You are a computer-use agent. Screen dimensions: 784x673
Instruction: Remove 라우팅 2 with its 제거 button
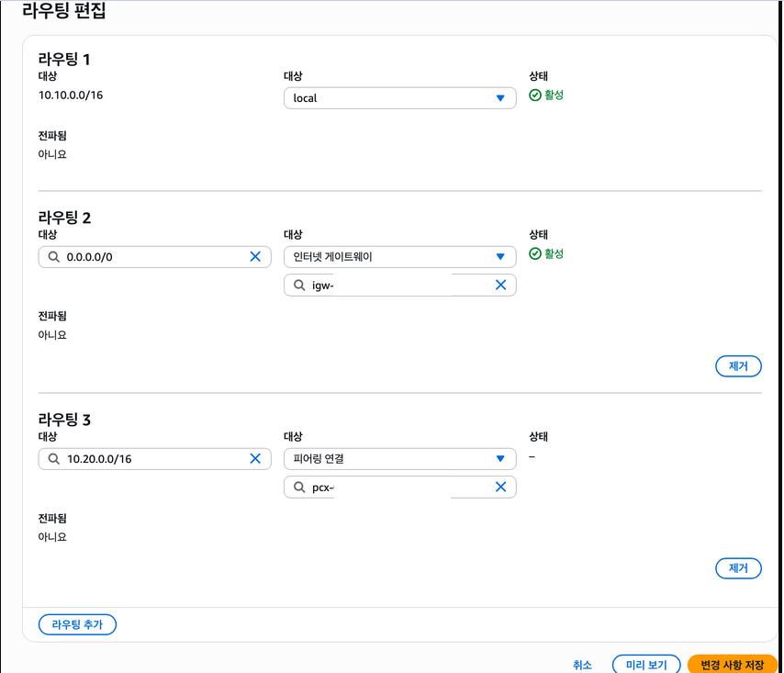tap(738, 366)
